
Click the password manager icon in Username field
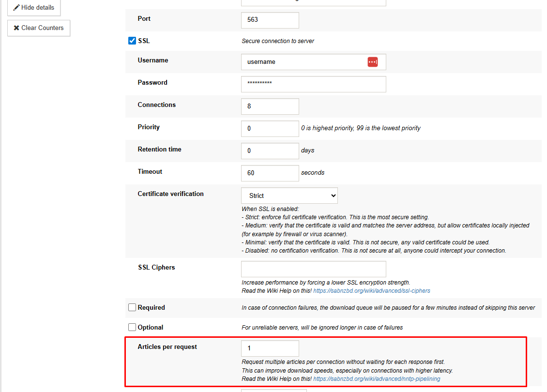point(372,61)
